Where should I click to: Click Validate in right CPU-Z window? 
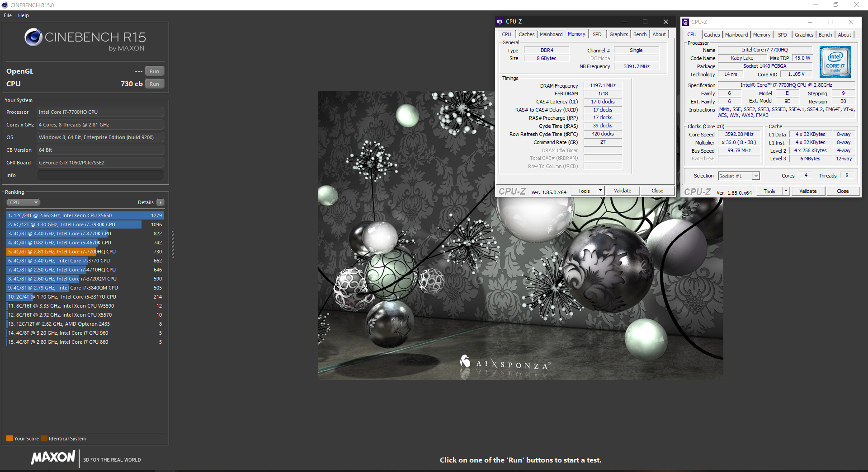(808, 191)
